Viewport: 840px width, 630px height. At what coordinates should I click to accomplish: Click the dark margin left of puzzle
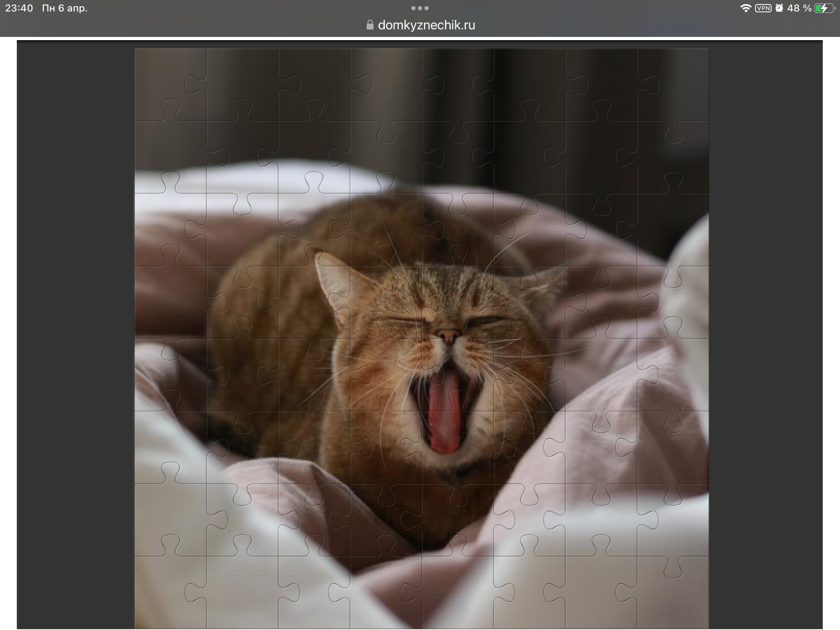click(x=76, y=328)
